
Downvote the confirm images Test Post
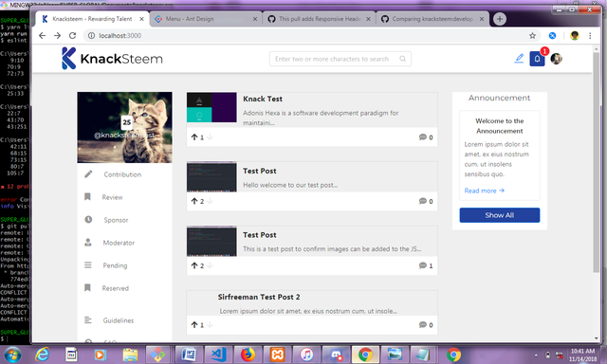pyautogui.click(x=210, y=265)
